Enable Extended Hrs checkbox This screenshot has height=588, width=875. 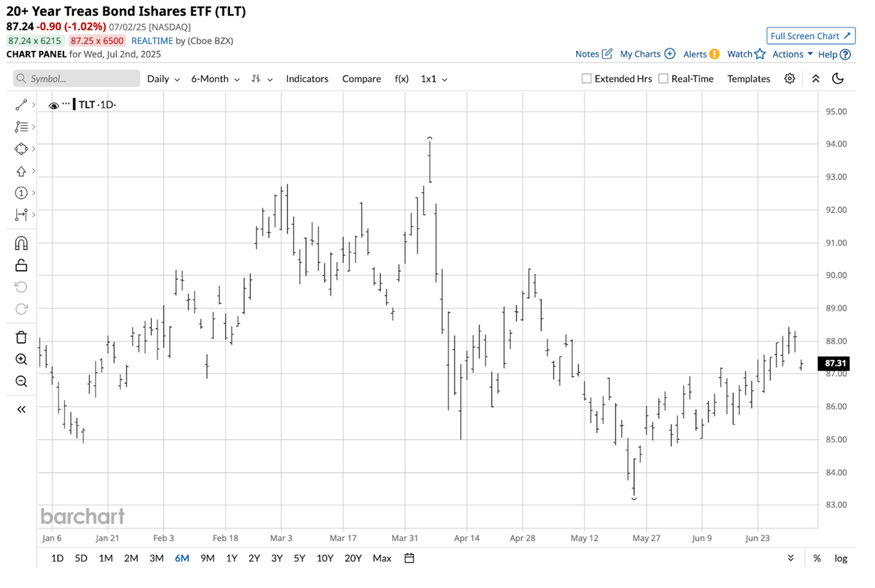coord(586,79)
